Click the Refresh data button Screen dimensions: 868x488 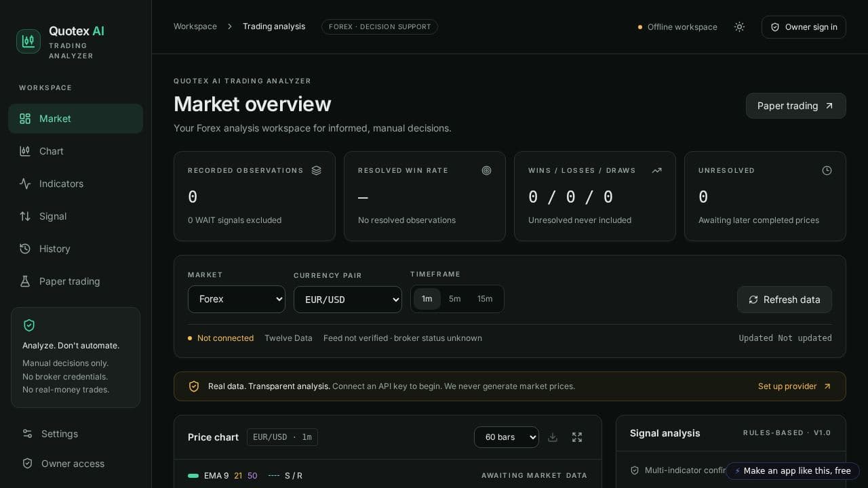(785, 300)
